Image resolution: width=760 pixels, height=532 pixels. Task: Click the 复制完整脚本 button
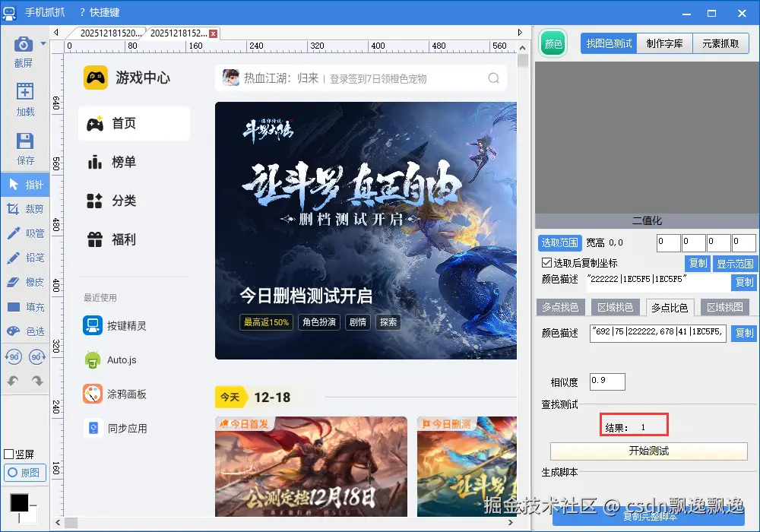pos(649,517)
